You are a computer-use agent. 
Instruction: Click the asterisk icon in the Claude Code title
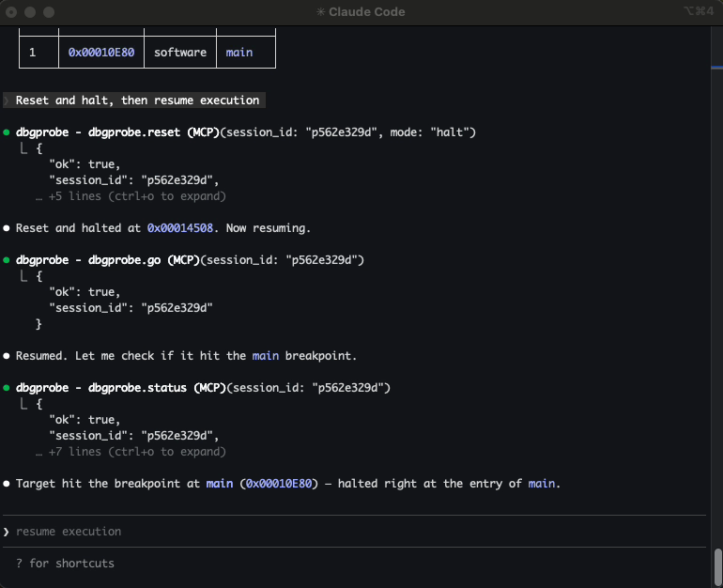[x=322, y=12]
